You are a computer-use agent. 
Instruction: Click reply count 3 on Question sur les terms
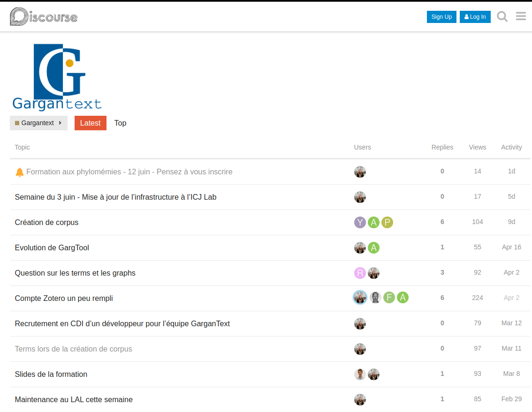442,273
